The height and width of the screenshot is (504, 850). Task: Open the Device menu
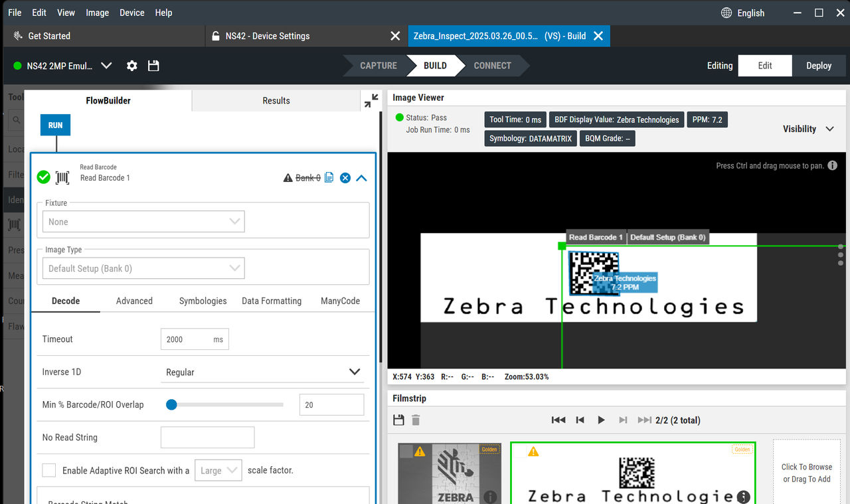pos(132,13)
